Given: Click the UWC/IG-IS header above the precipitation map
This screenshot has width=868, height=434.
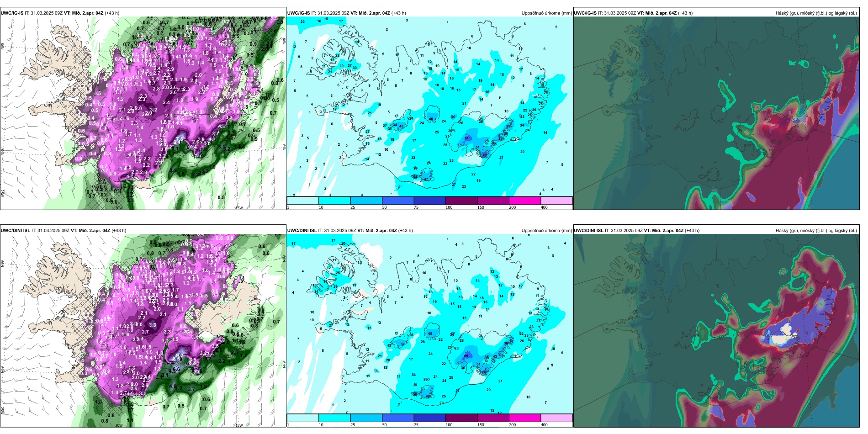Looking at the screenshot, I should (347, 13).
